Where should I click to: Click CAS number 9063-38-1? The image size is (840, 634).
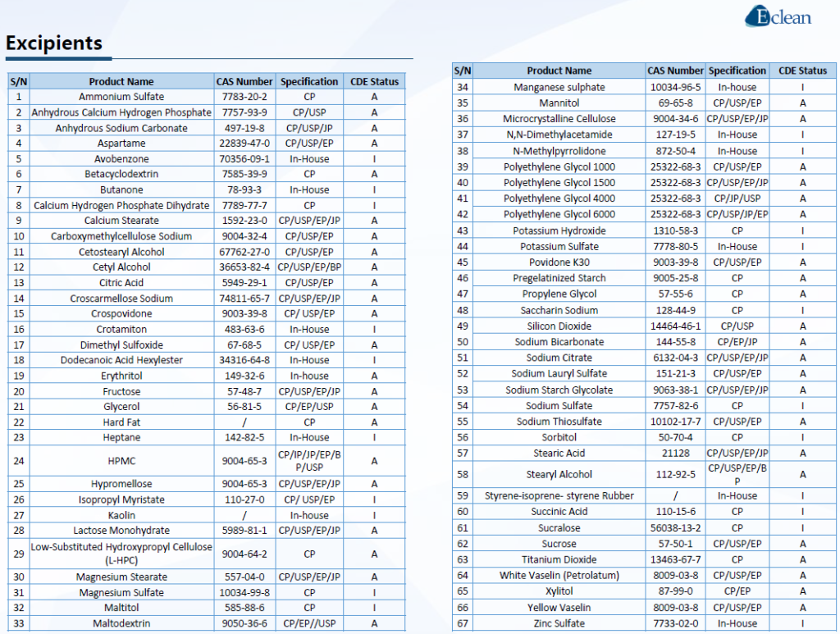click(676, 390)
